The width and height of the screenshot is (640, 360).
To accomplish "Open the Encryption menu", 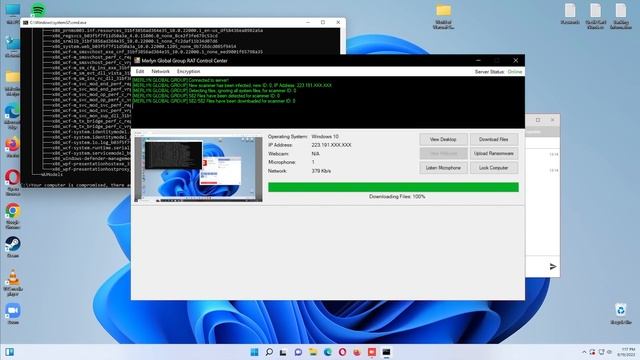I will tap(189, 71).
